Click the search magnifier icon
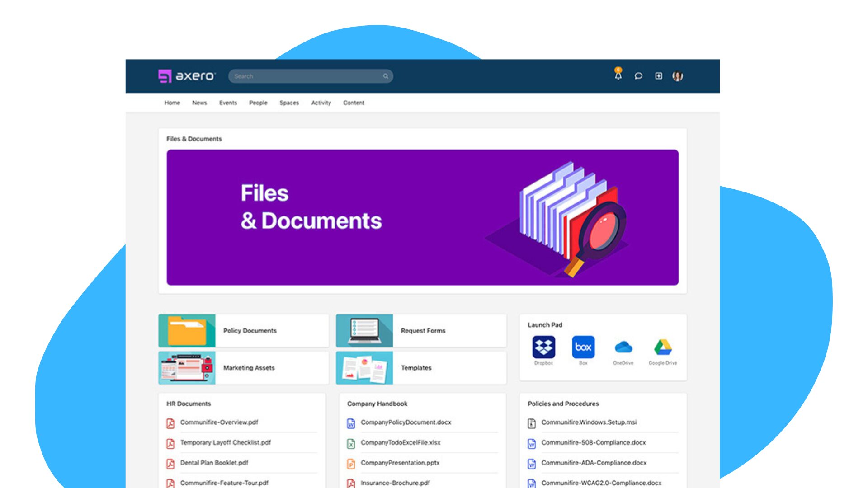Image resolution: width=868 pixels, height=488 pixels. click(385, 76)
